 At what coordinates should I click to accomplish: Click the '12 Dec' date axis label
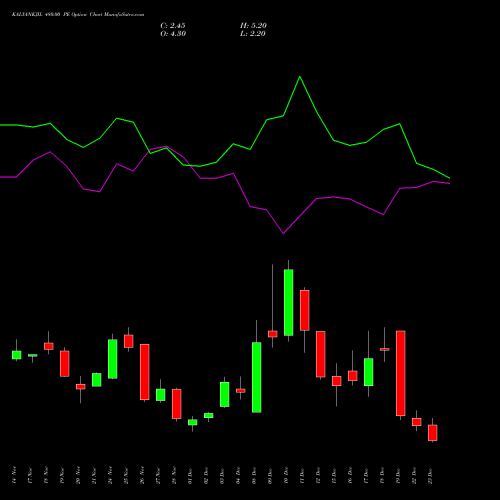318,475
